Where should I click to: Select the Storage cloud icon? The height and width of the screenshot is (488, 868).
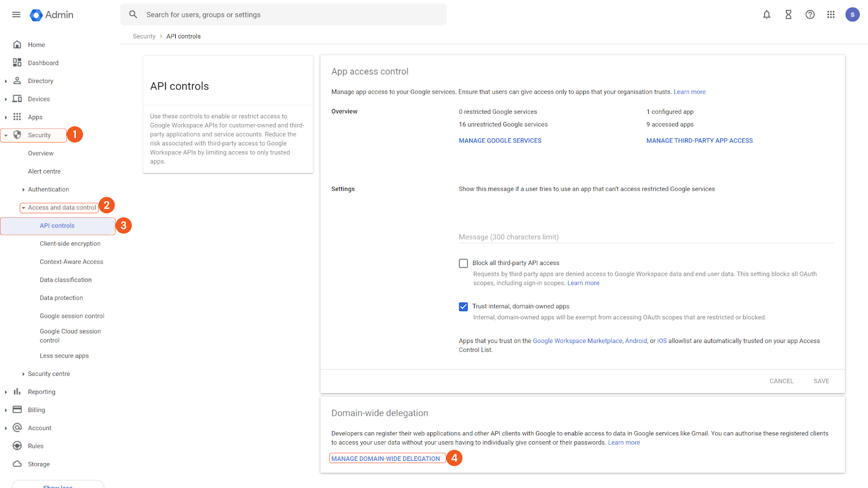17,464
